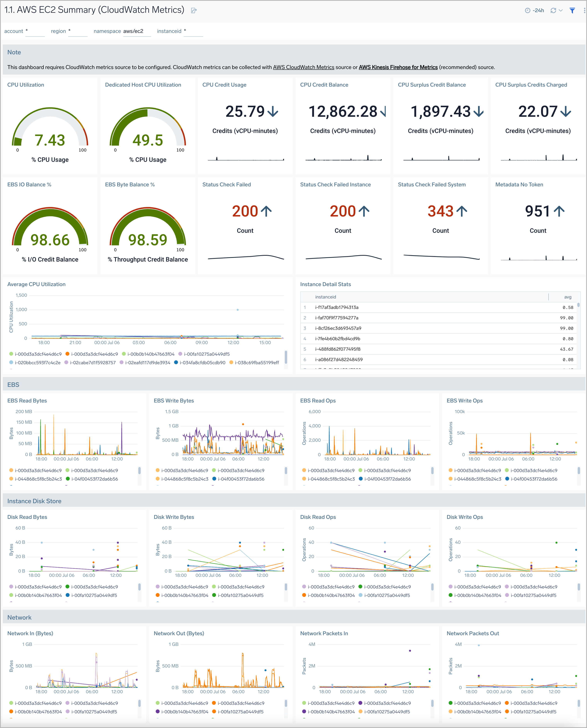Select the table row i-488fd862f077495f8

pos(438,349)
